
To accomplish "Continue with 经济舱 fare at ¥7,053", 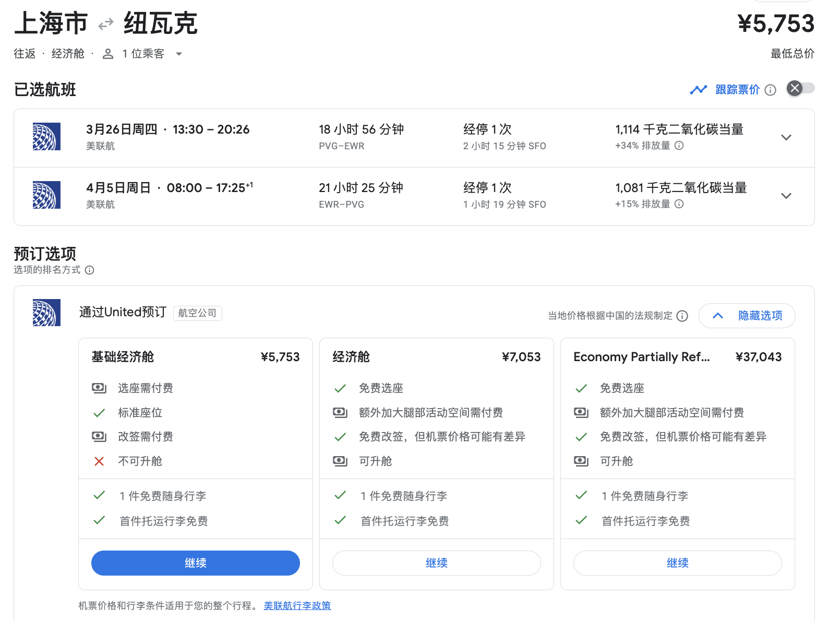I will pos(436,563).
